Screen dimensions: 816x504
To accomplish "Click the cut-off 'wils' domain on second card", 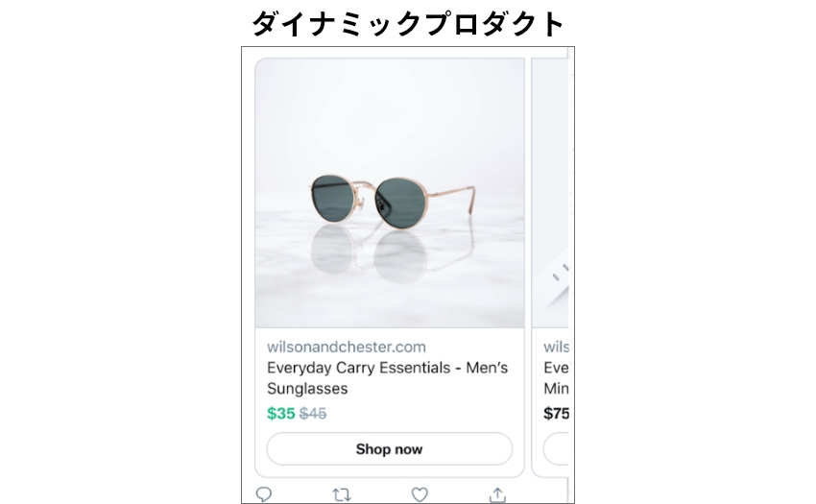I will (556, 347).
